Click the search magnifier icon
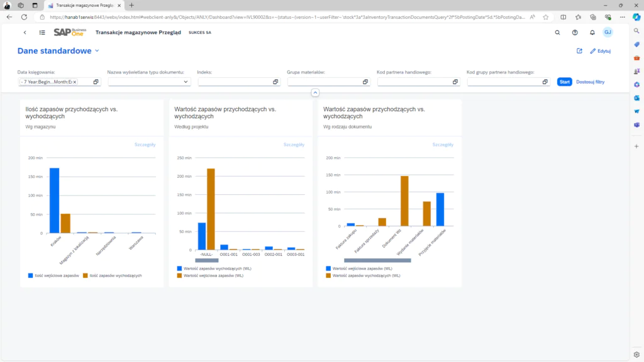This screenshot has width=644, height=362. tap(557, 32)
